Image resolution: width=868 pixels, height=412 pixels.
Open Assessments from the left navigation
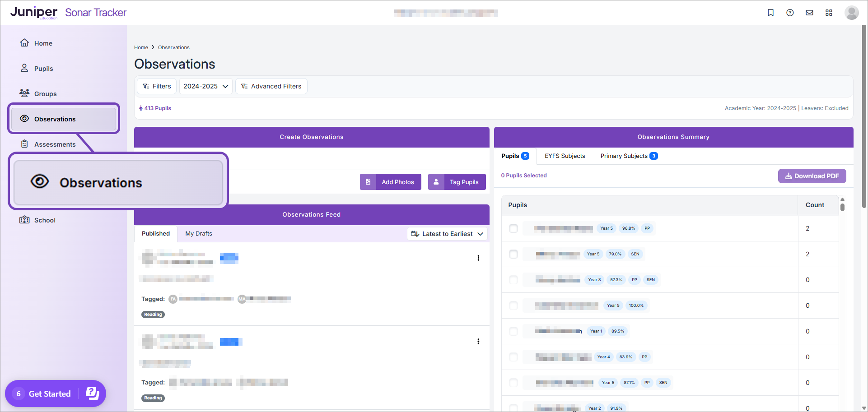(x=55, y=144)
